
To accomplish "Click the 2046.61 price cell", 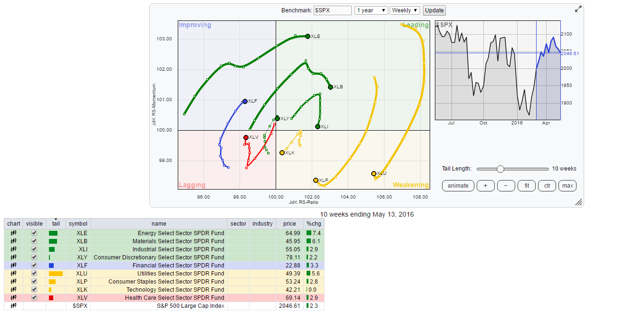I will point(290,306).
